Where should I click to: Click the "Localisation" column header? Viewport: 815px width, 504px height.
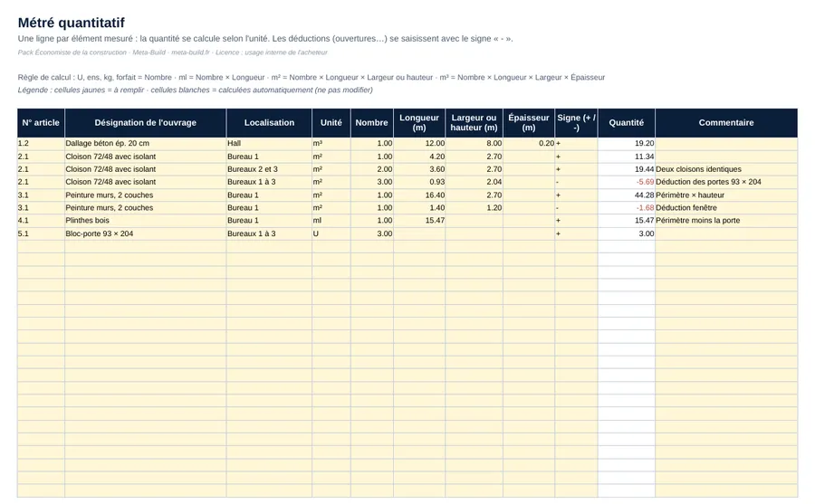coord(269,123)
